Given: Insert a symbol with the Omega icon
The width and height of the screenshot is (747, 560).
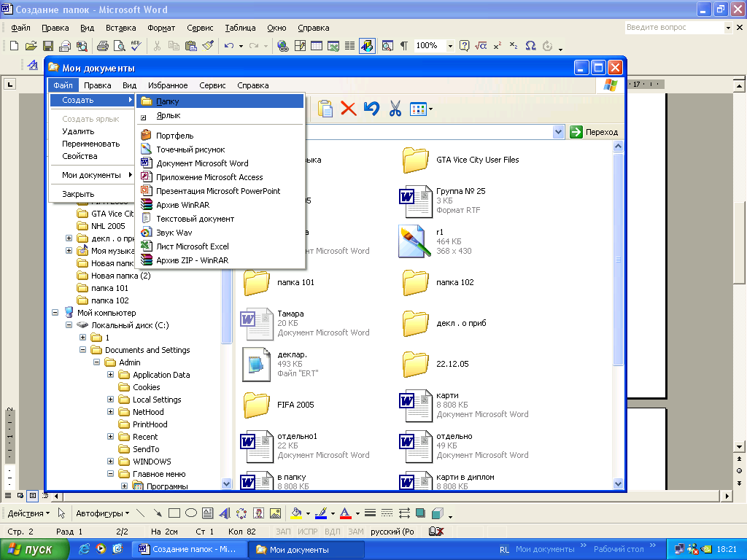Looking at the screenshot, I should point(531,46).
